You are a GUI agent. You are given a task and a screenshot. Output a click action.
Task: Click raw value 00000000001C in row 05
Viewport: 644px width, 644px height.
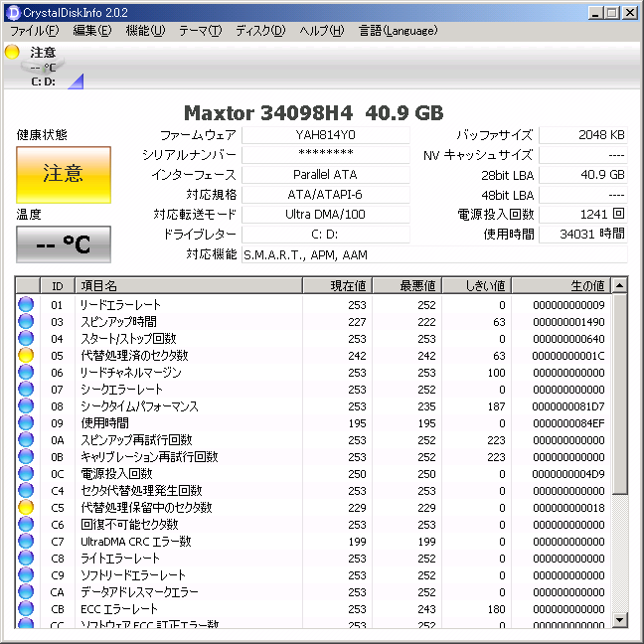click(568, 356)
